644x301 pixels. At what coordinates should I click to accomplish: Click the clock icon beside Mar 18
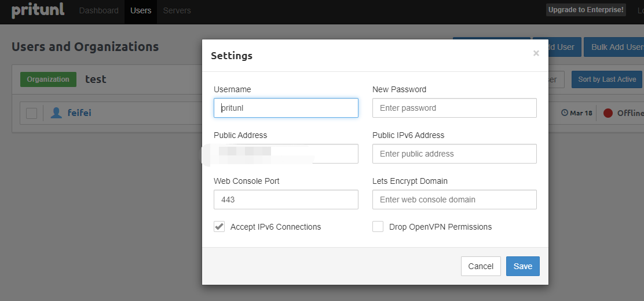[x=565, y=113]
